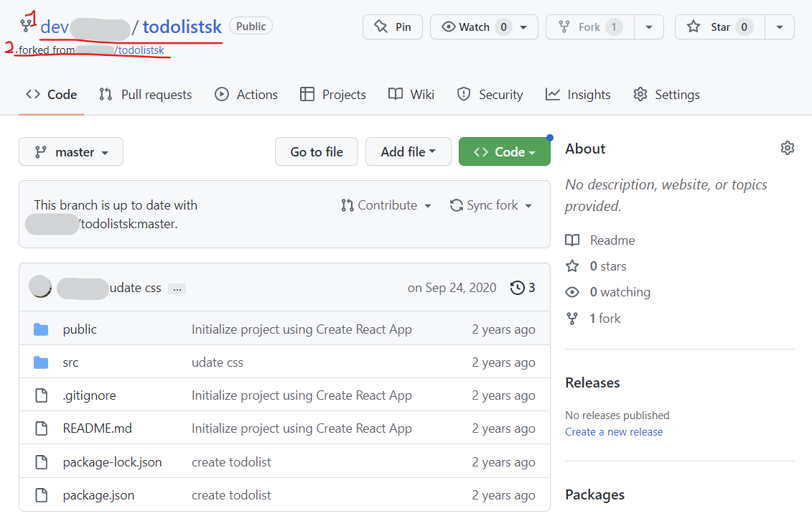The image size is (812, 521).
Task: View the 1 fork link
Action: click(x=605, y=318)
